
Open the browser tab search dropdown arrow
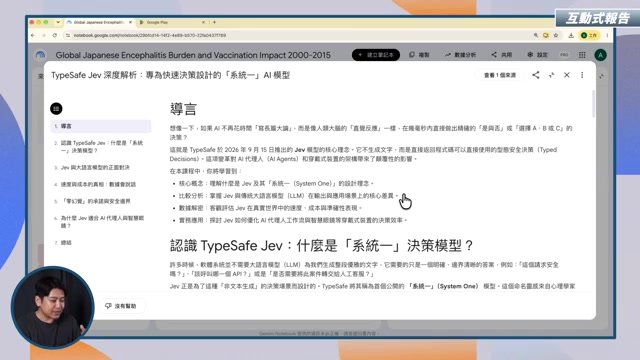(x=58, y=22)
